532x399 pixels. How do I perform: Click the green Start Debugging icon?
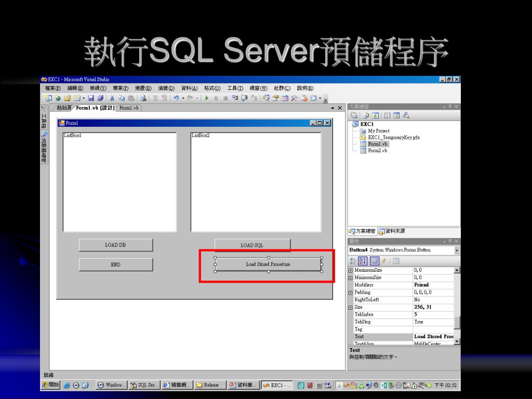pyautogui.click(x=207, y=98)
